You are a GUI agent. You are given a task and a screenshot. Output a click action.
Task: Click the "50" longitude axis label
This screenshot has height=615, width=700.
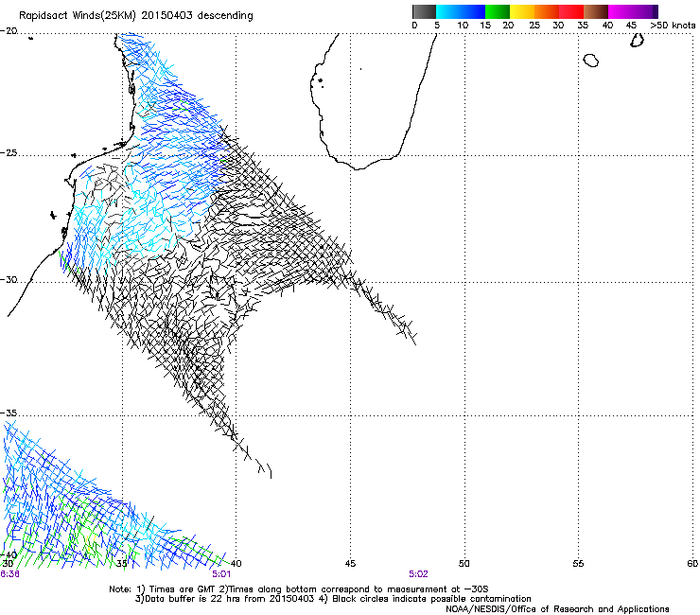coord(464,564)
